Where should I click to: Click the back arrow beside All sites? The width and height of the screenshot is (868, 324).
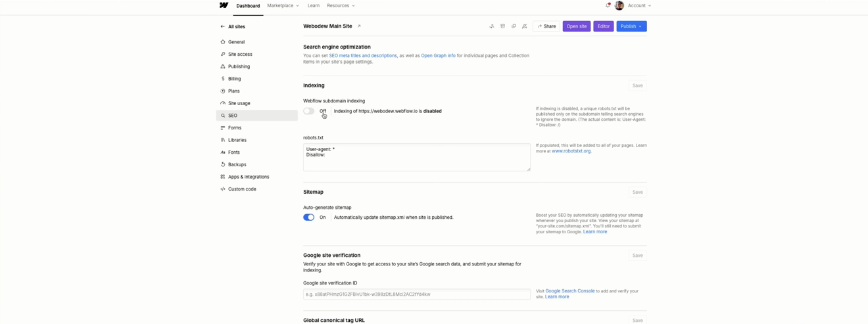pos(222,27)
